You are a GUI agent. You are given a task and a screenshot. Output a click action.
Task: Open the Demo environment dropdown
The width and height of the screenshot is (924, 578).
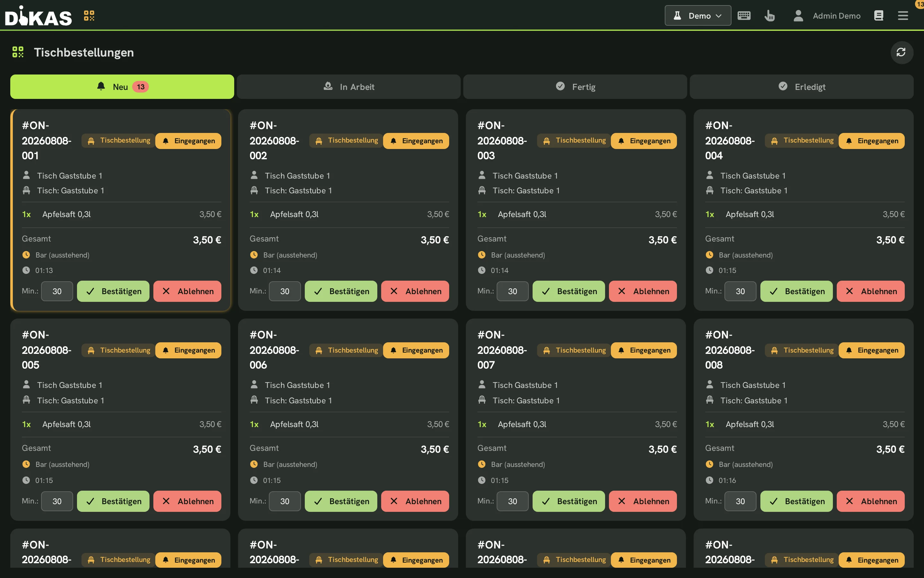click(x=697, y=16)
